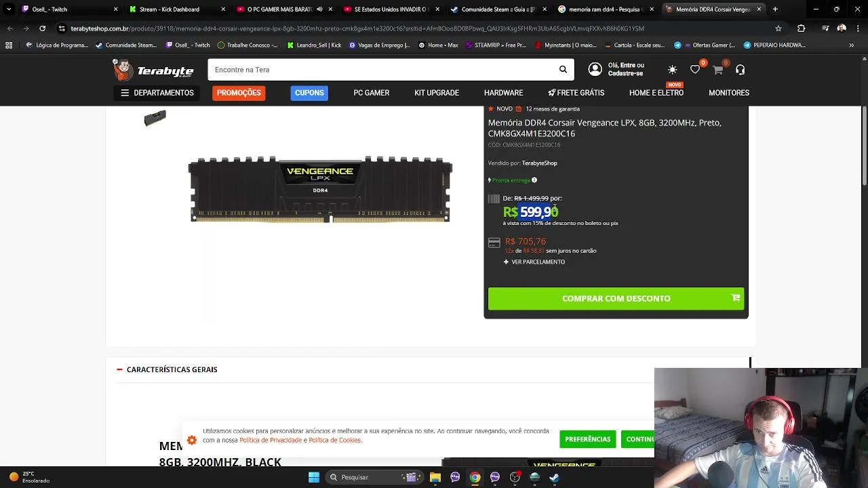868x488 pixels.
Task: Open the Home - Max bookmark
Action: tap(437, 45)
